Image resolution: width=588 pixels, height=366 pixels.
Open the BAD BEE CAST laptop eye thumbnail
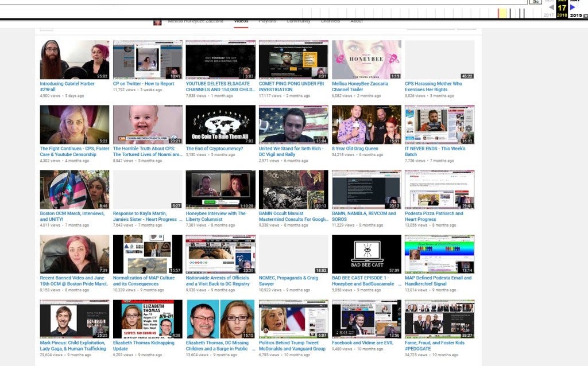coord(366,254)
